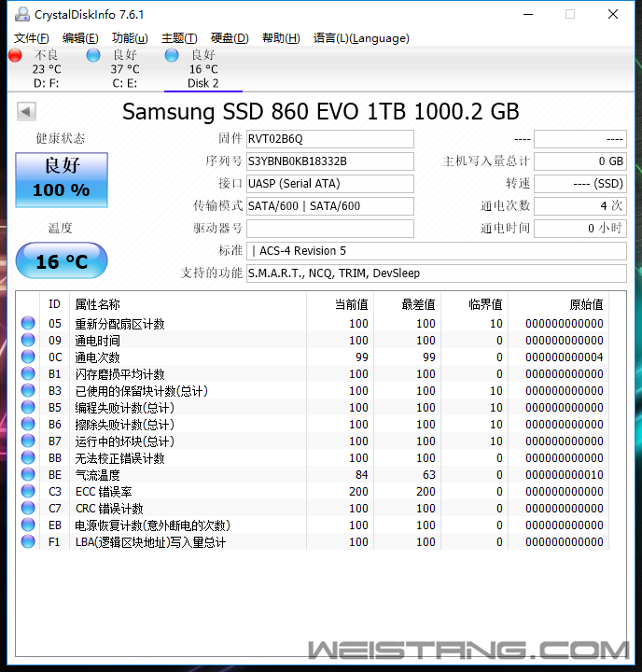Click status orb for attribute 0C
Viewport: 642px width, 672px height.
(28, 357)
